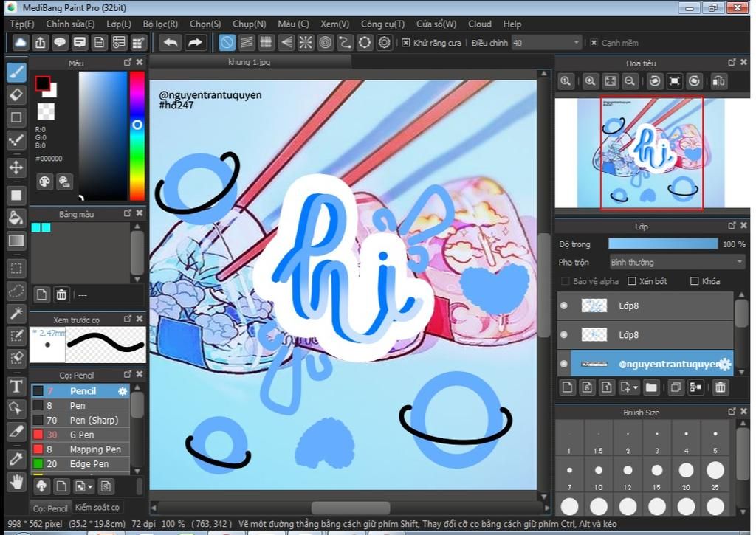Create new layer in Layer panel

(x=568, y=387)
